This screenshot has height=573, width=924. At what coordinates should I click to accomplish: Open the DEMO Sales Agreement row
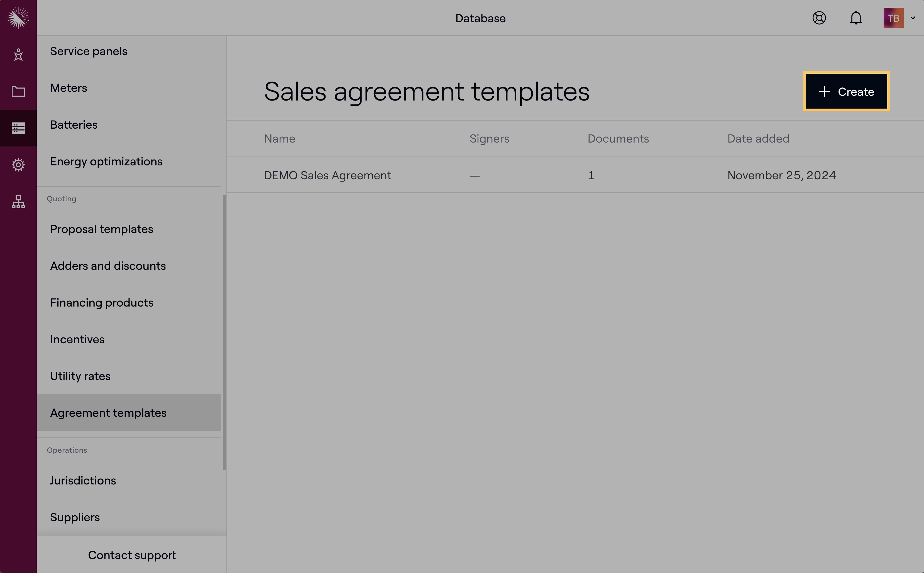[x=327, y=175]
